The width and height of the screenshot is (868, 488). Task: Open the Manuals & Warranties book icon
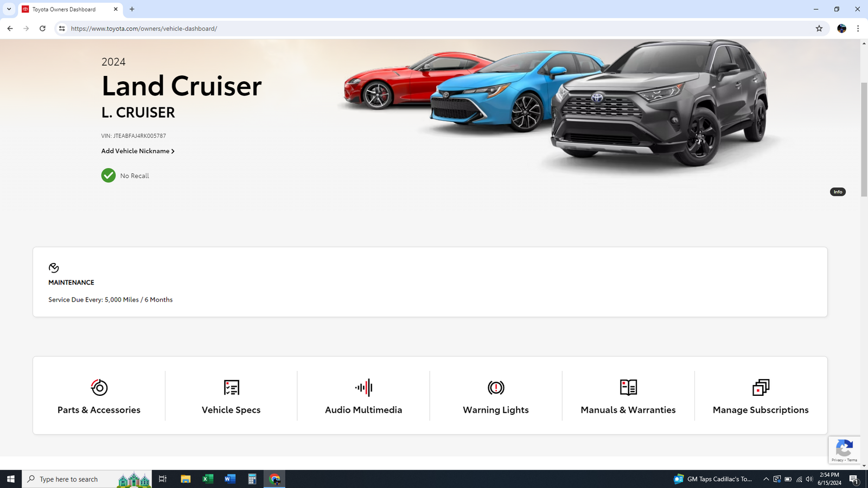[x=628, y=387]
